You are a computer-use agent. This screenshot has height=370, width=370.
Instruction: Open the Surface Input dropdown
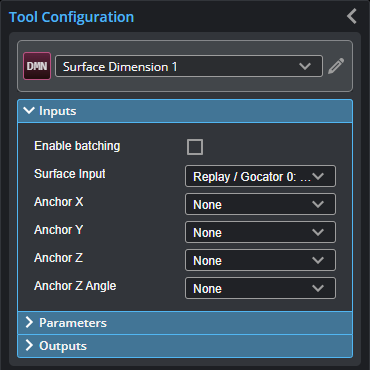point(260,176)
